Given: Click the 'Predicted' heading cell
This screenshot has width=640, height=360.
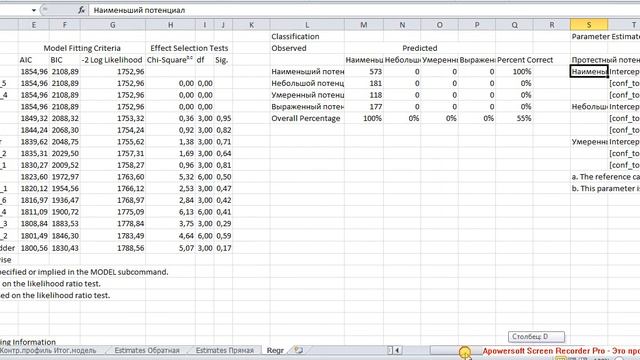Looking at the screenshot, I should (420, 48).
